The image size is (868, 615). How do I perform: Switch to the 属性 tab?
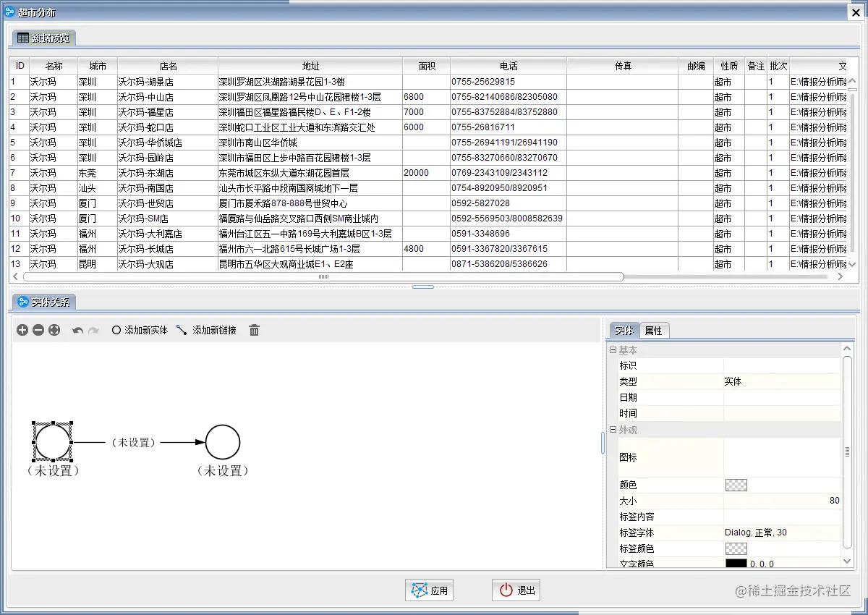[x=654, y=330]
